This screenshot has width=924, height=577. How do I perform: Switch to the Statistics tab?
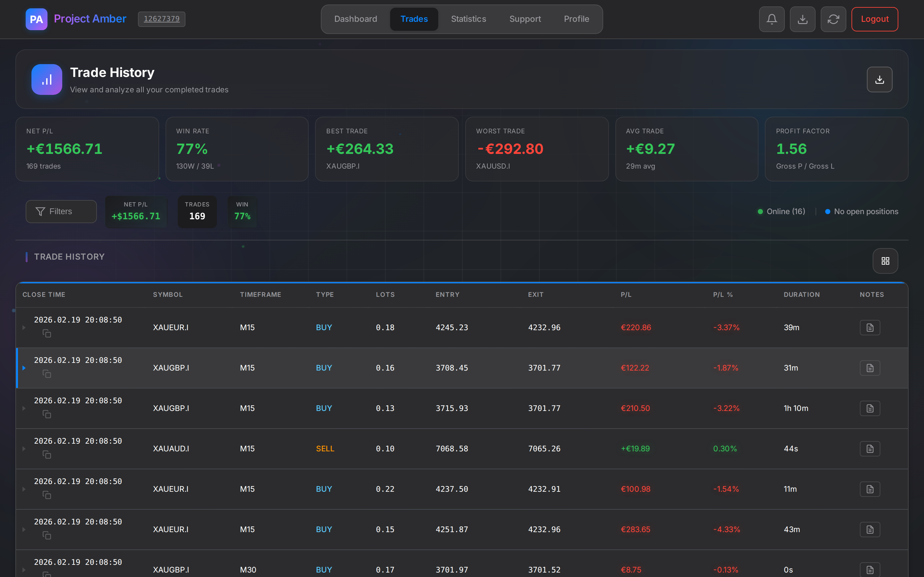click(x=468, y=19)
